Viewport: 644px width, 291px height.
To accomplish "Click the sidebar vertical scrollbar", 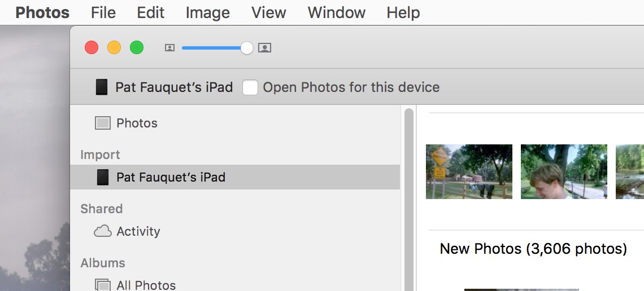I will coord(409,197).
